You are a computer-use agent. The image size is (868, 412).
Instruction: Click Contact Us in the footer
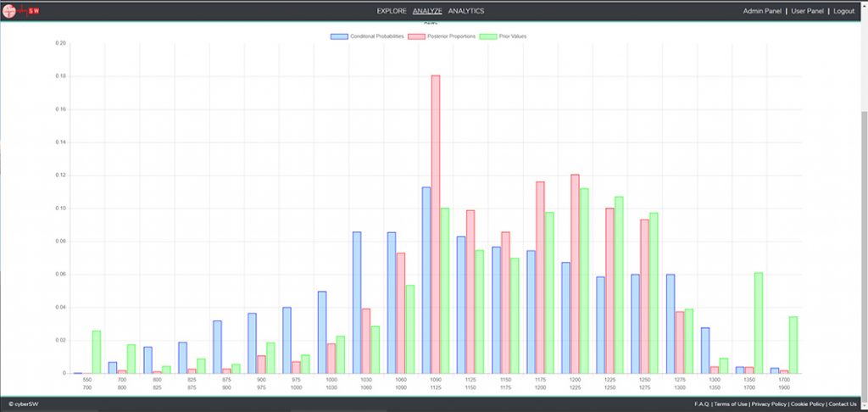click(843, 404)
